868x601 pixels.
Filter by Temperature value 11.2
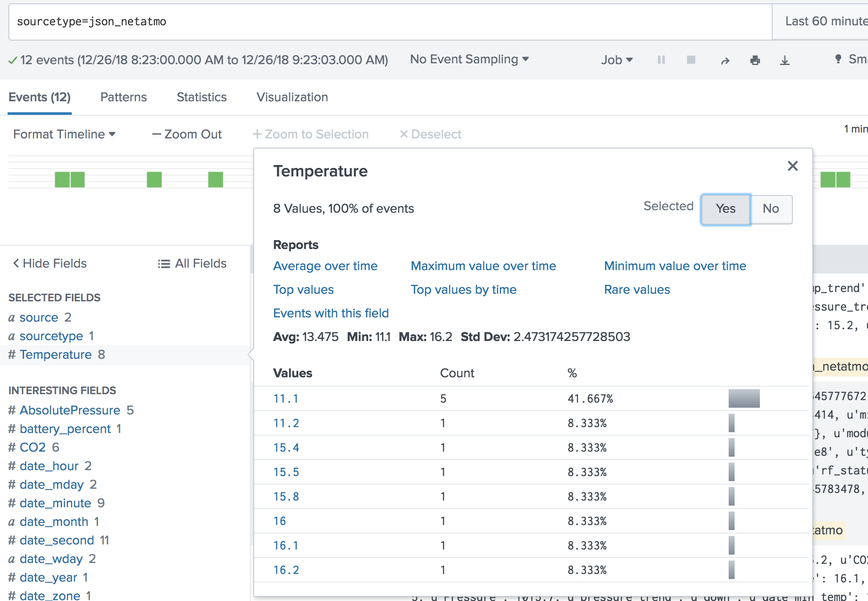(286, 423)
